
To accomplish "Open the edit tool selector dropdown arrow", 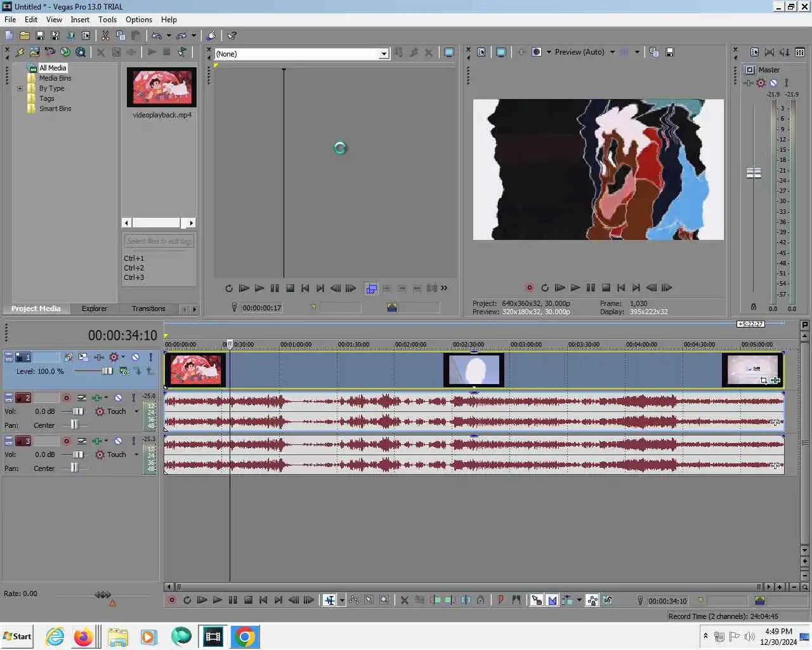I will pos(342,600).
